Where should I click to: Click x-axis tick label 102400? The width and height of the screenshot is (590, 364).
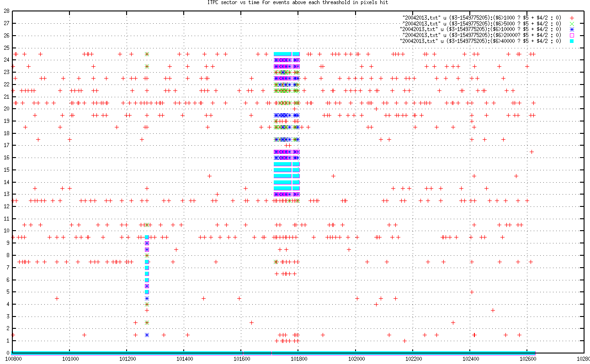pyautogui.click(x=470, y=360)
